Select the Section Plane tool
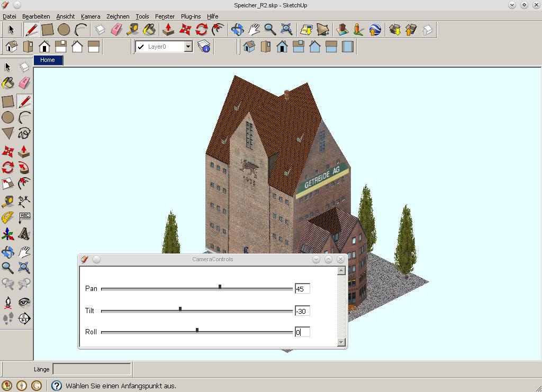This screenshot has width=542, height=392. pyautogui.click(x=24, y=318)
